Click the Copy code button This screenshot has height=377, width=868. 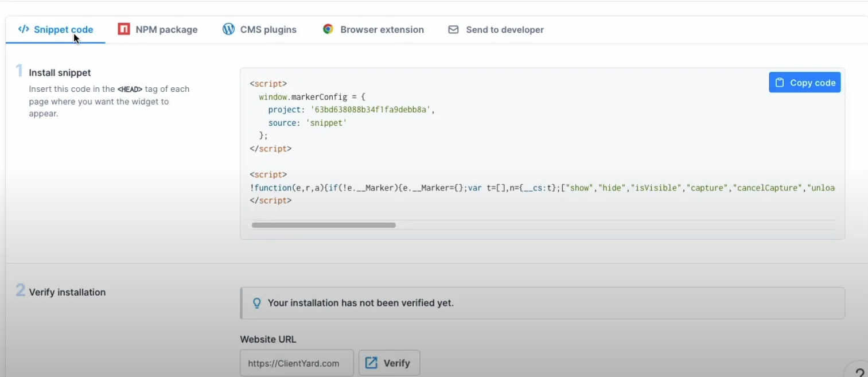coord(804,83)
